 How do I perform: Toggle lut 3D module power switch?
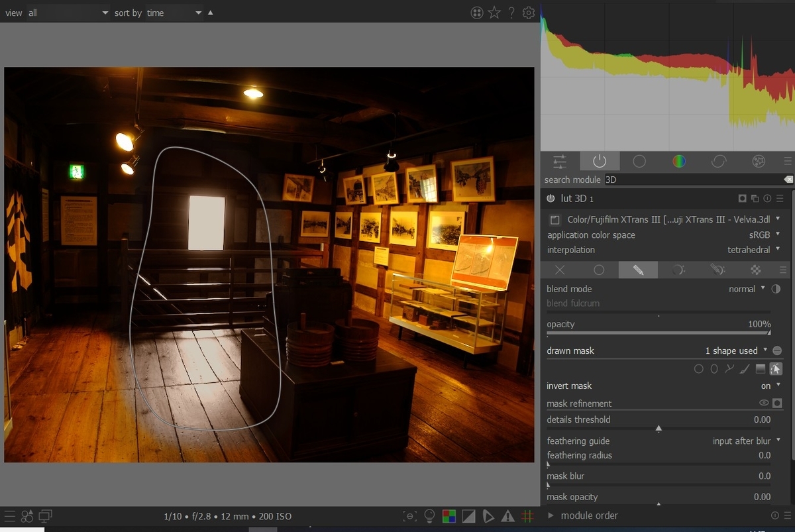point(551,198)
